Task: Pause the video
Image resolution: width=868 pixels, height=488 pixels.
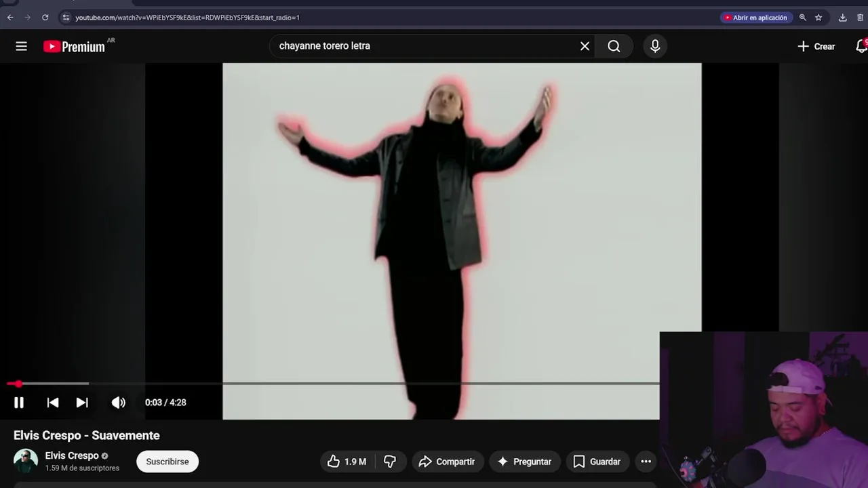Action: 19,403
